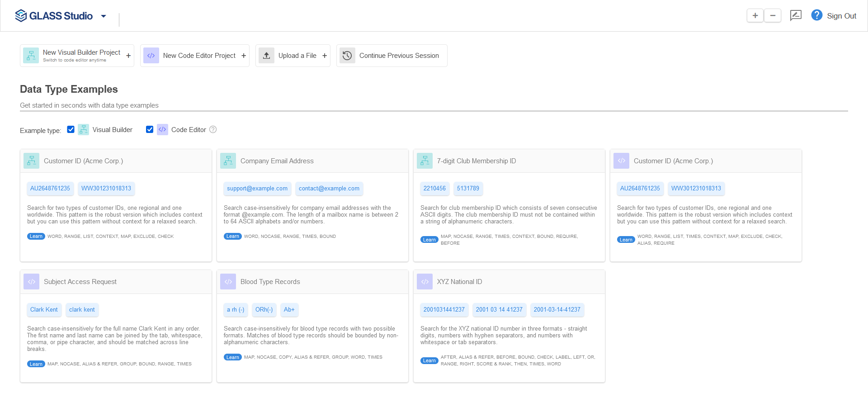Click the support@example.com sample tag
The height and width of the screenshot is (393, 868).
pyautogui.click(x=257, y=189)
